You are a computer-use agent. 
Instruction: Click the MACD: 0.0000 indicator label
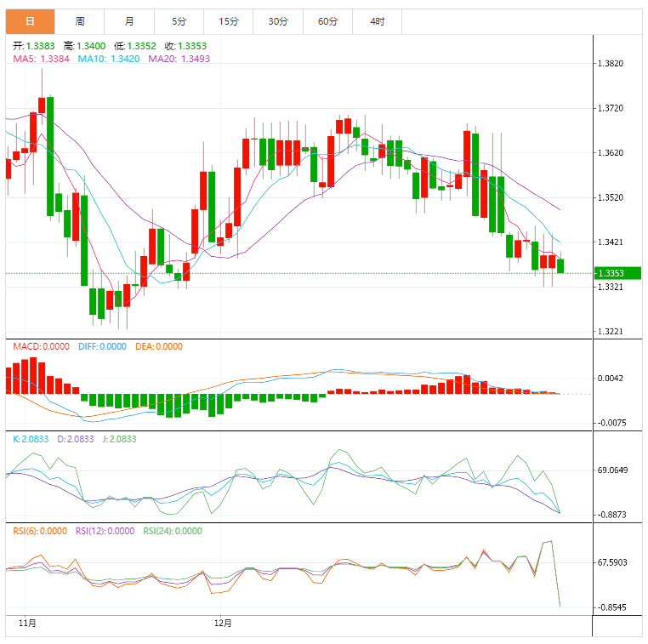41,346
